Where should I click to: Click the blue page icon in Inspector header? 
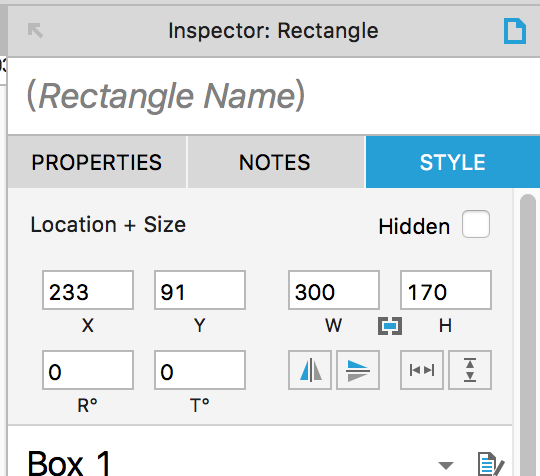point(515,31)
